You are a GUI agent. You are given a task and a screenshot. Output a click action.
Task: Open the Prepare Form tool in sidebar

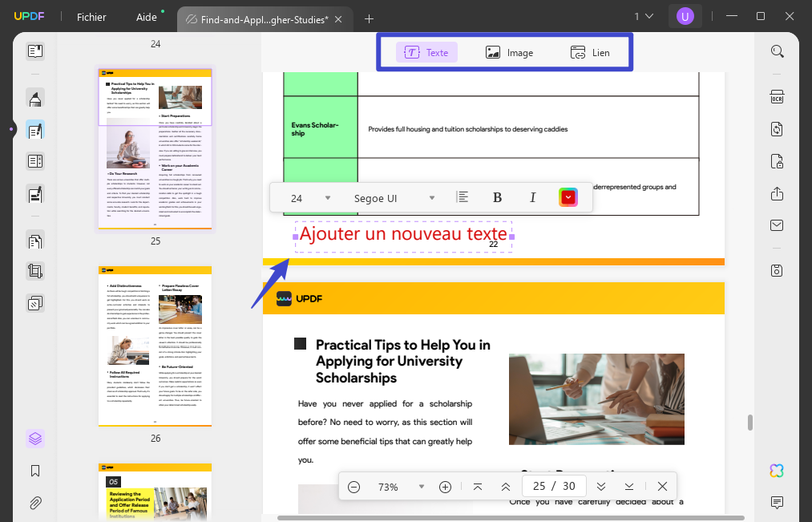point(35,162)
